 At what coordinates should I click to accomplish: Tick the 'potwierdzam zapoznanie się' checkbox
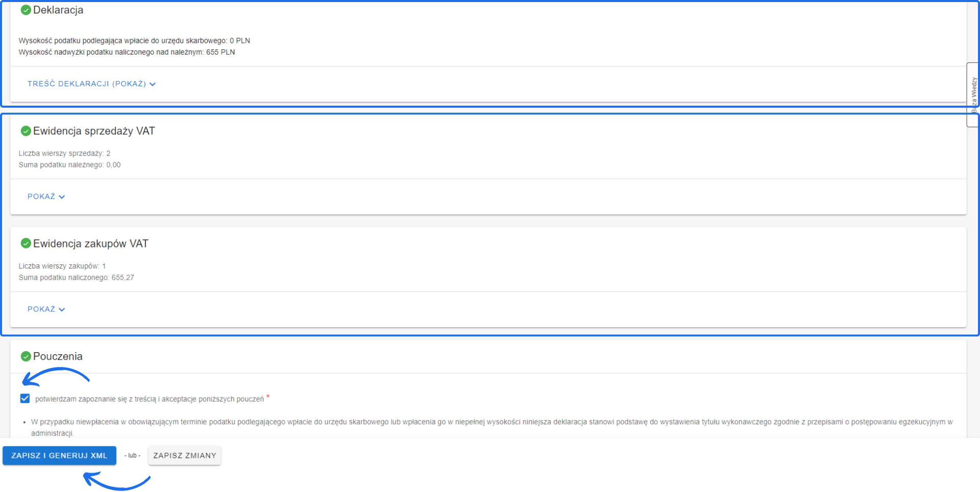click(x=25, y=399)
